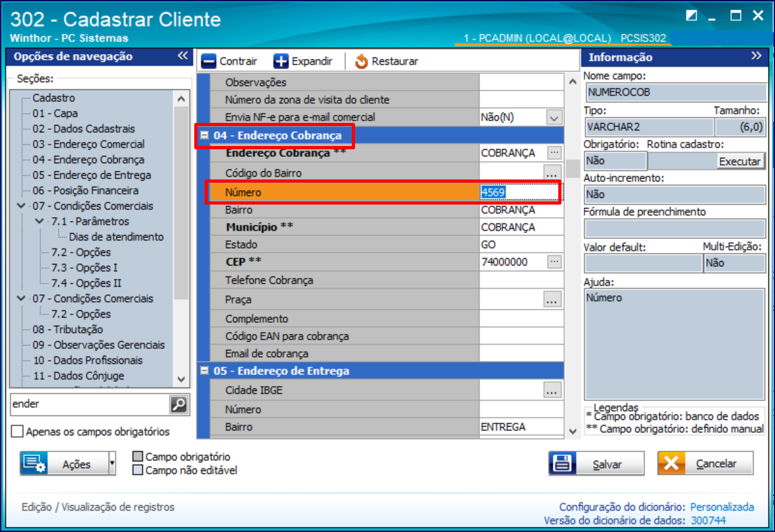Select '06 - Posição Financeira' tree item

[x=86, y=190]
